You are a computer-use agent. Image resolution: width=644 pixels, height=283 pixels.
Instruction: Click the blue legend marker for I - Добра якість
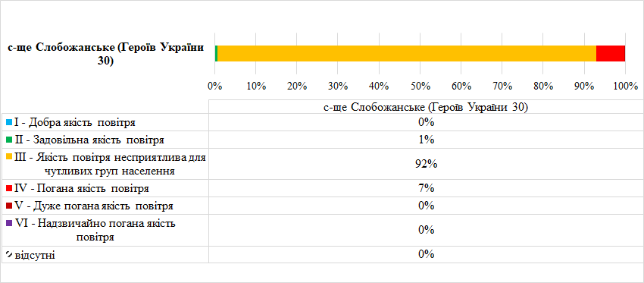point(9,123)
